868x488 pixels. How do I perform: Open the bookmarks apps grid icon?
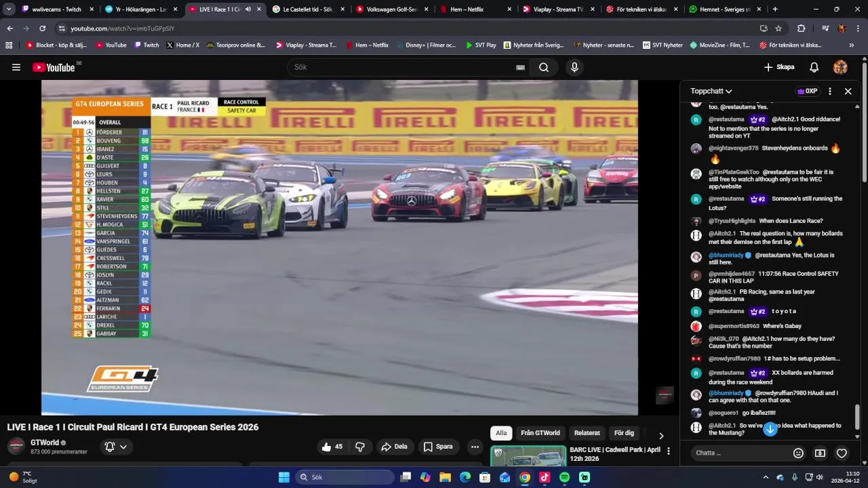[9, 45]
